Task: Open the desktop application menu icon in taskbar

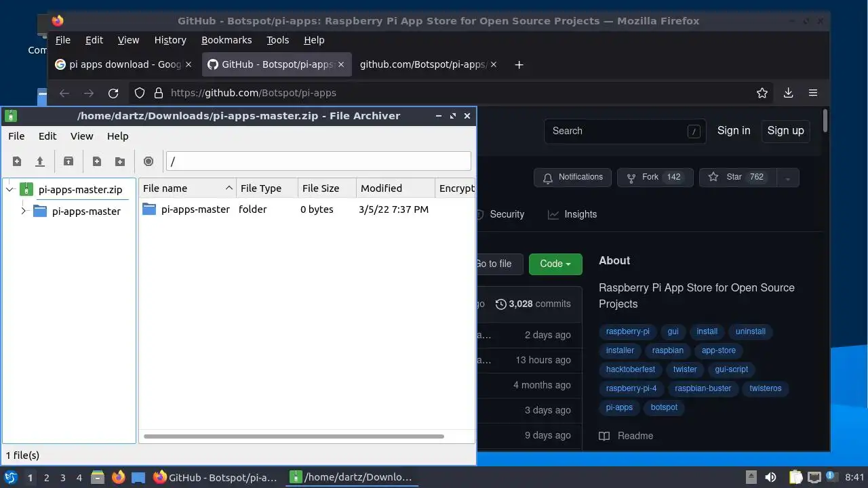Action: (11, 478)
